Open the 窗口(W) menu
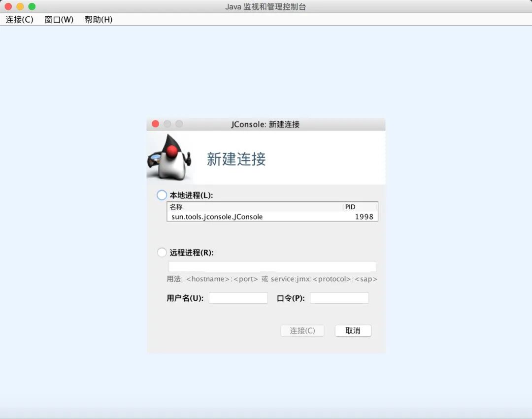Image resolution: width=532 pixels, height=419 pixels. [59, 20]
